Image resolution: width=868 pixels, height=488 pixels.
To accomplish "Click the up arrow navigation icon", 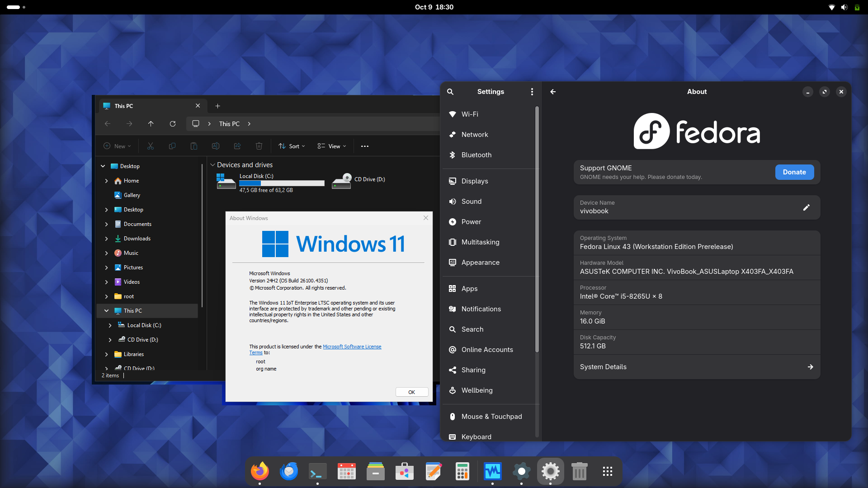I will [x=151, y=124].
